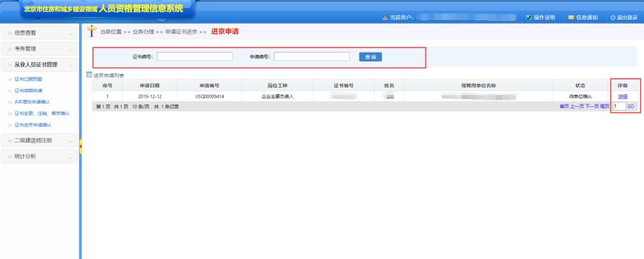Click the signpost icon beside 当前位置

tap(91, 31)
